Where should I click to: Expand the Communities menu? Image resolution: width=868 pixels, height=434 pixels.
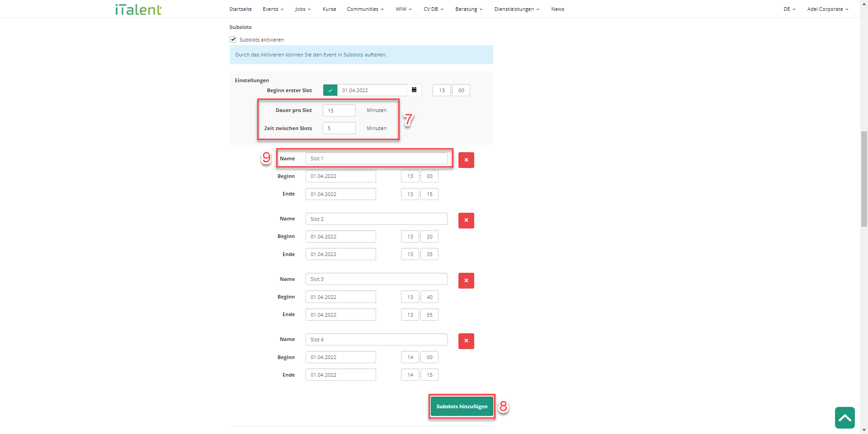click(x=365, y=9)
